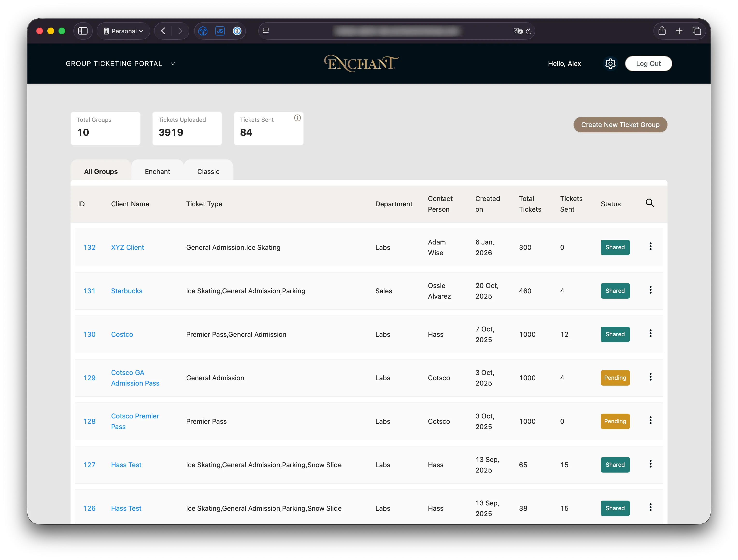
Task: Click Pending status badge for row 128
Action: coord(615,421)
